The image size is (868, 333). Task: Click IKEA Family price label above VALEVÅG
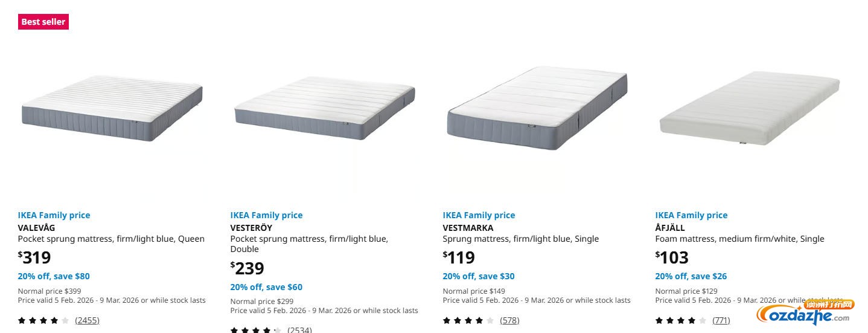[54, 215]
